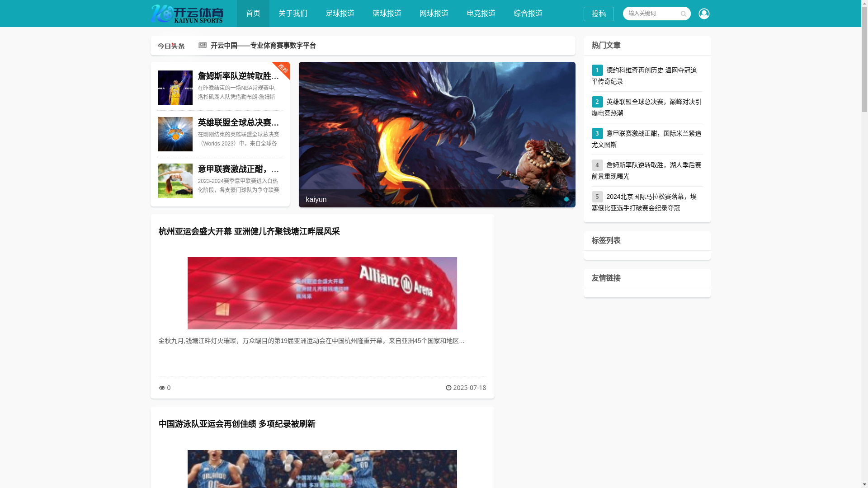Screen dimensions: 868x488
Task: Open hot article 4 詹姆斯率队逆转取胜
Action: tap(646, 170)
